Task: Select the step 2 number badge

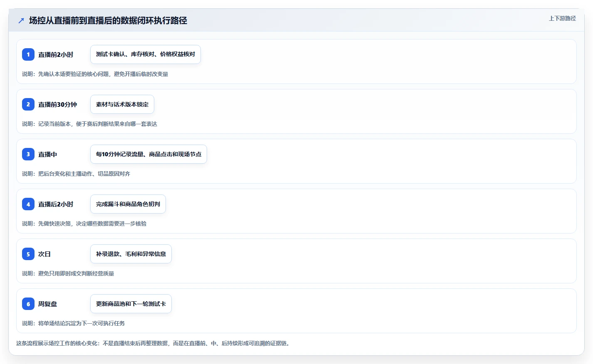Action: 28,104
